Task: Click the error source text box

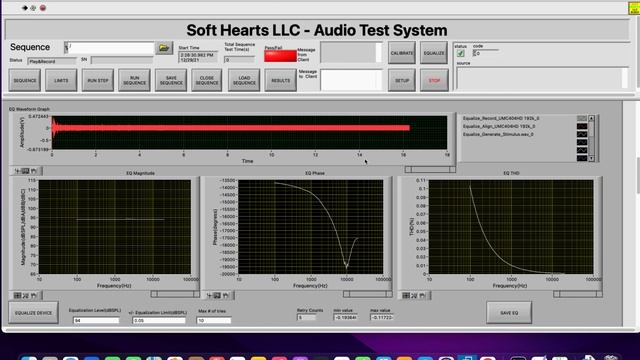Action: [x=542, y=78]
